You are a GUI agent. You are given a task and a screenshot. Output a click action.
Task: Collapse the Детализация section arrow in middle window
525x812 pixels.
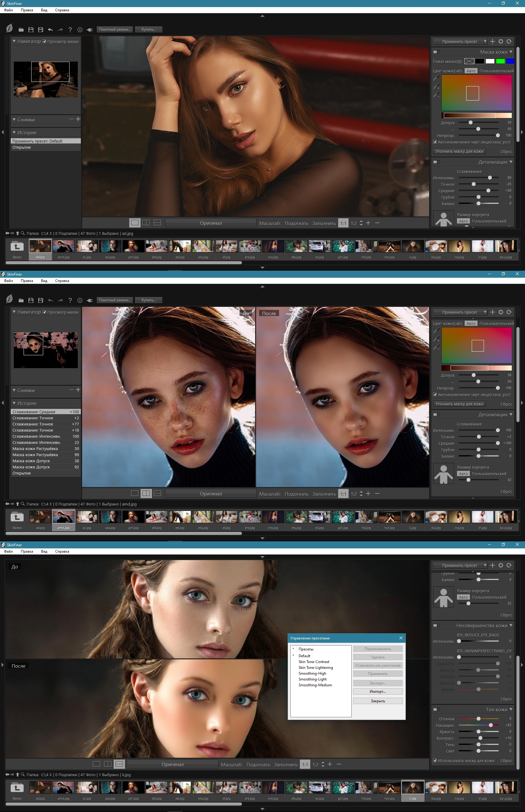(511, 414)
